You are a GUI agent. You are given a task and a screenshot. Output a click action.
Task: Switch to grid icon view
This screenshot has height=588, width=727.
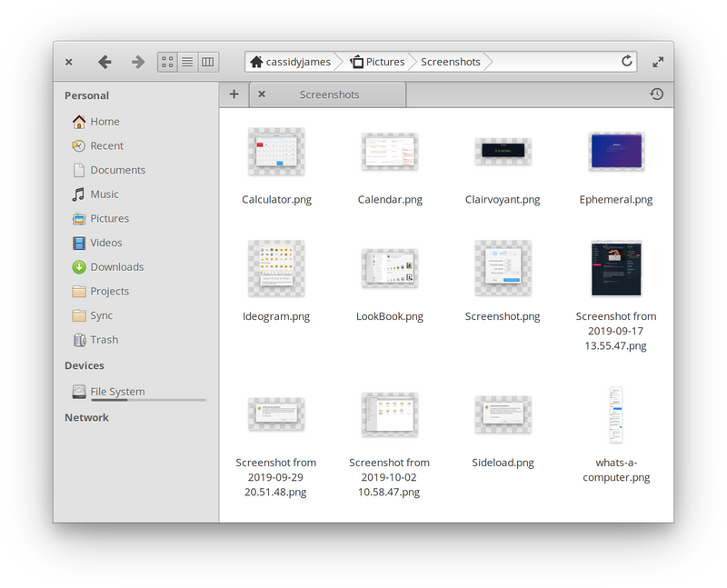click(x=167, y=62)
